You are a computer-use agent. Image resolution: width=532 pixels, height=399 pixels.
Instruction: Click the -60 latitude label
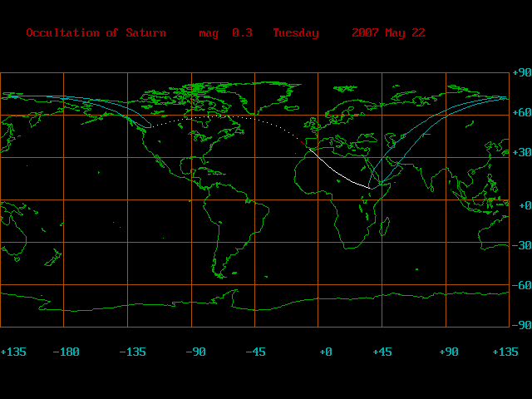(520, 285)
